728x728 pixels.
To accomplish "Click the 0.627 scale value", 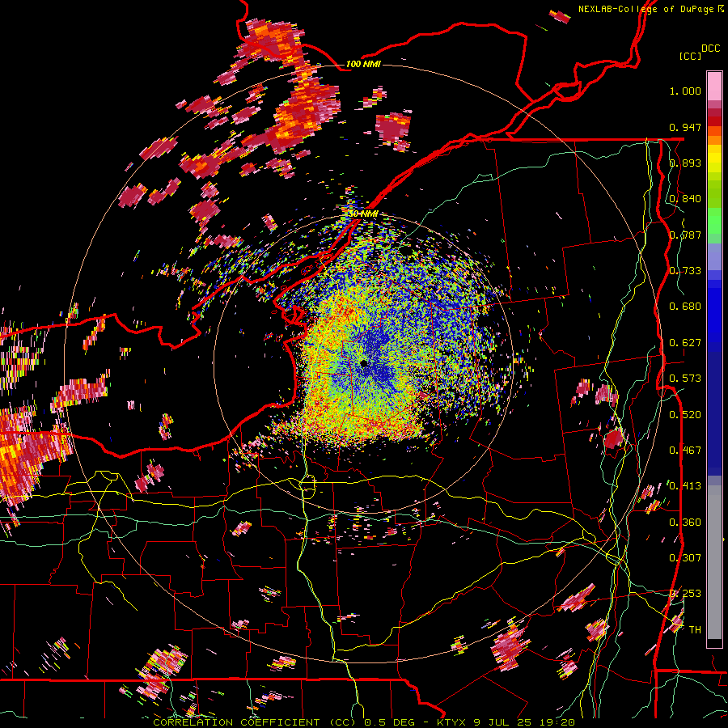I will coord(685,342).
